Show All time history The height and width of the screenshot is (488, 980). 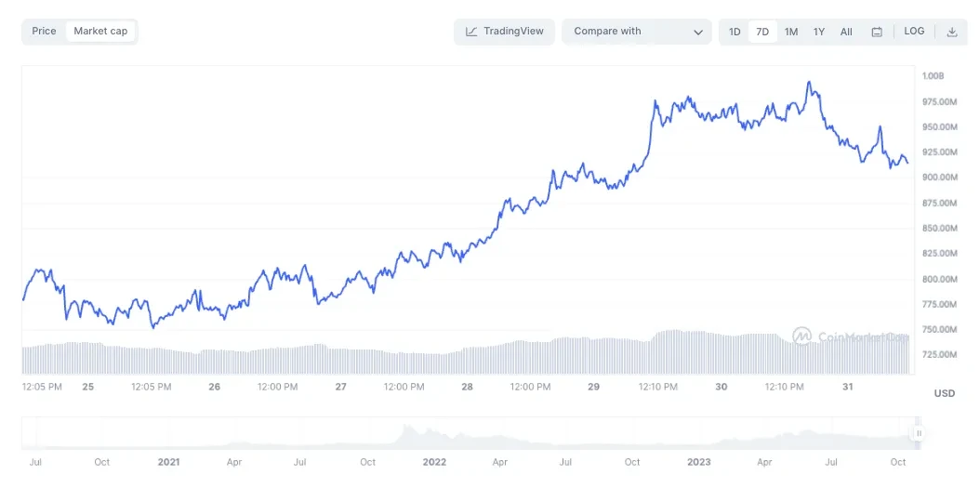point(846,32)
